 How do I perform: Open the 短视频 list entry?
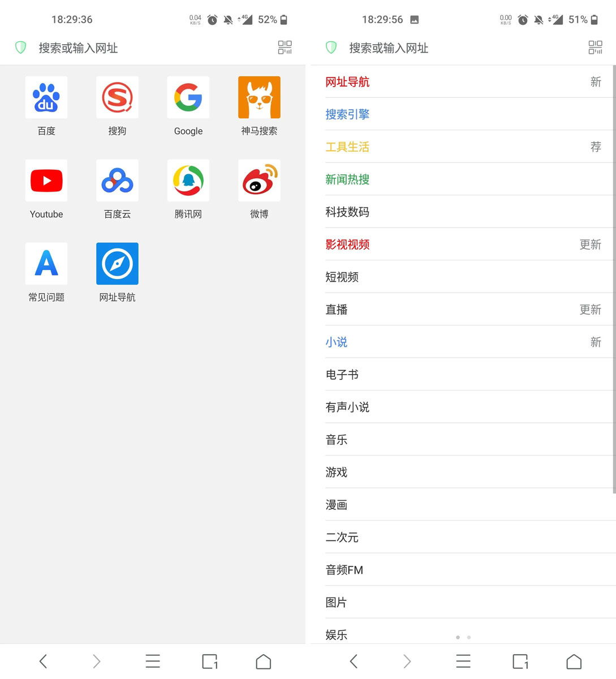(x=463, y=277)
